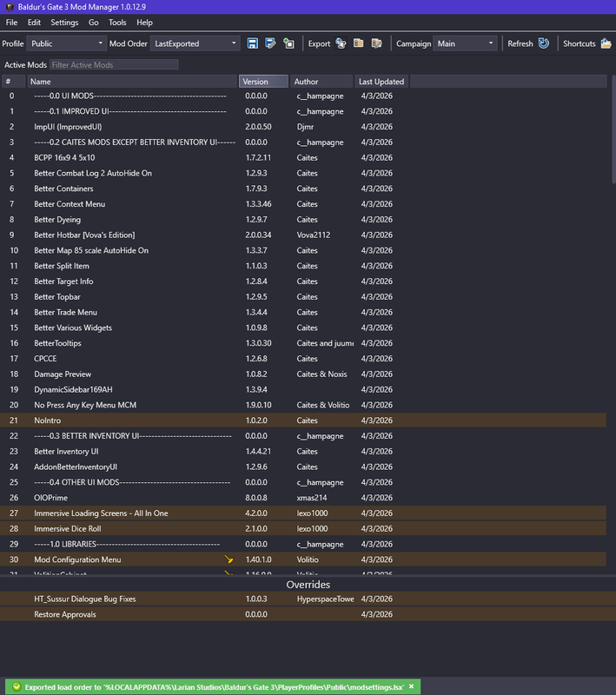The width and height of the screenshot is (616, 695).
Task: Select the Better Dyeing mod
Action: click(x=303, y=220)
